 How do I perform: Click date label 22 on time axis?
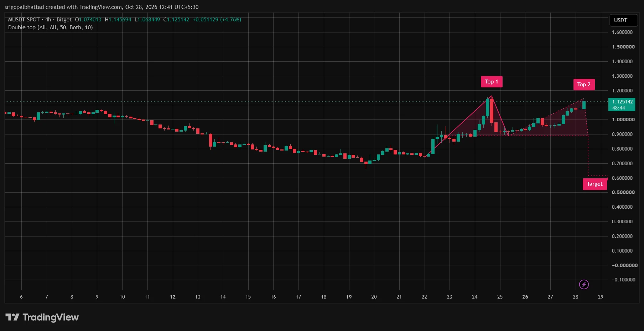click(424, 297)
